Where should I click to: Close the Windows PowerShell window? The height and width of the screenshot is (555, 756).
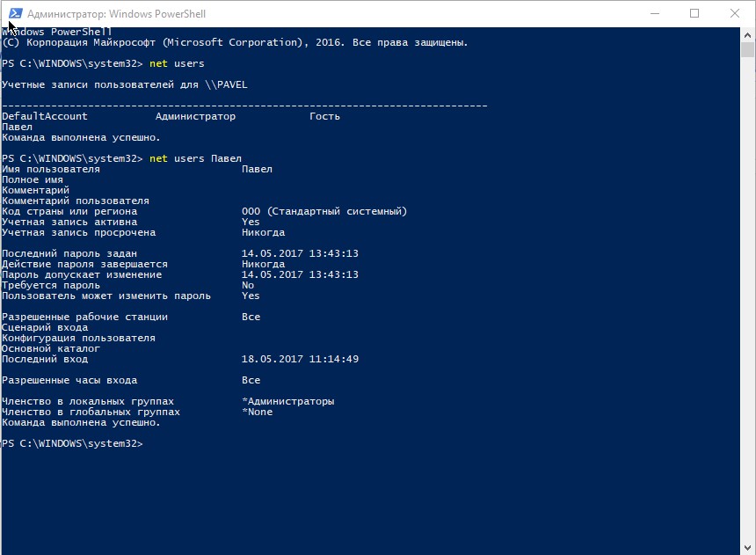pyautogui.click(x=735, y=14)
